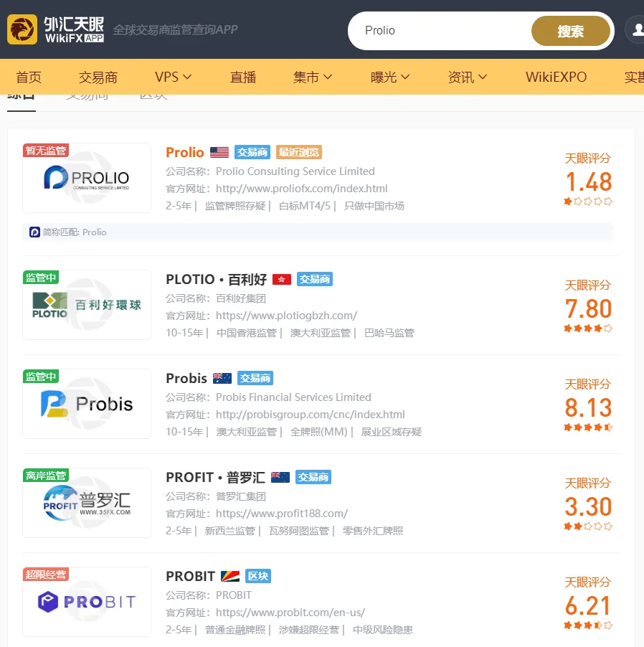Click the 监管中 green badge on PLOTIO
This screenshot has width=644, height=647.
tap(41, 278)
